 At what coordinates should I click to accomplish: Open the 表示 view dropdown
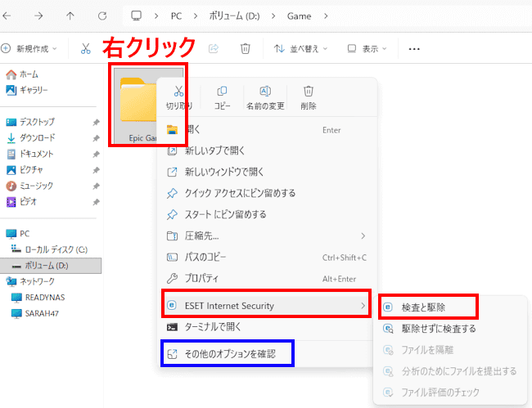(x=368, y=49)
